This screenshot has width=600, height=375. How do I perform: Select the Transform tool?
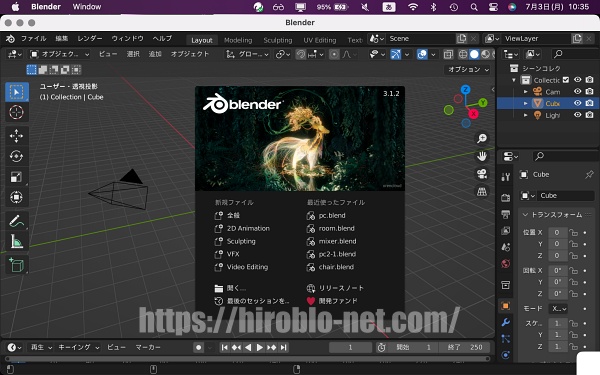16,197
